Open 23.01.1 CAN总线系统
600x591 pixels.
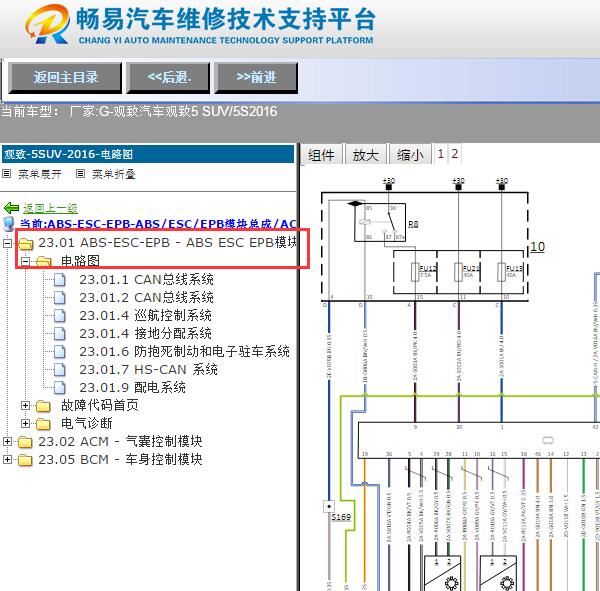click(x=146, y=280)
